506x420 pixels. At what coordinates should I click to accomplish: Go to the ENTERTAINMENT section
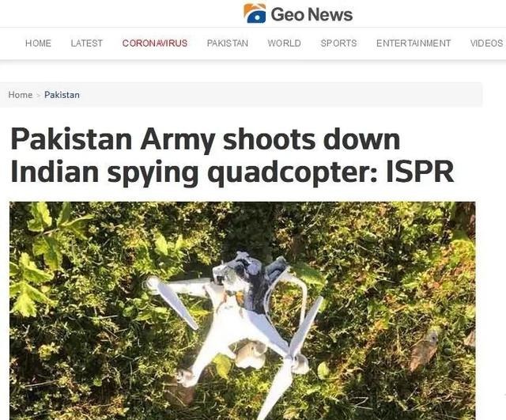tap(413, 44)
